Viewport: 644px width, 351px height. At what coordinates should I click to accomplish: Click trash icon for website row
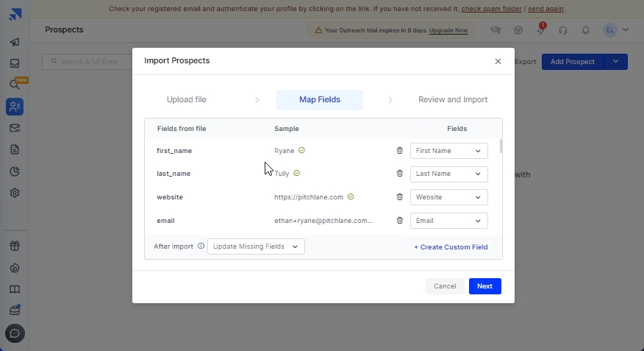[x=400, y=197]
